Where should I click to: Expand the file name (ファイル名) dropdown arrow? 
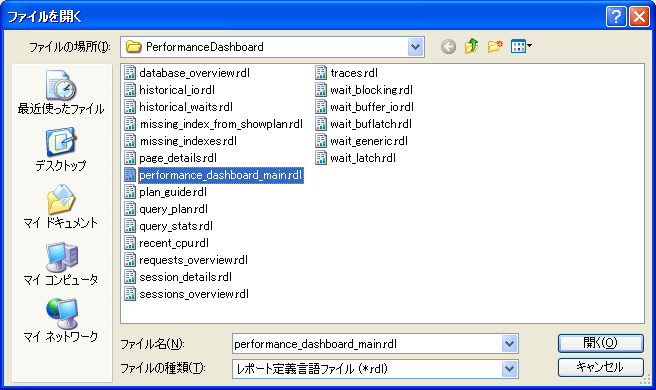(x=509, y=344)
